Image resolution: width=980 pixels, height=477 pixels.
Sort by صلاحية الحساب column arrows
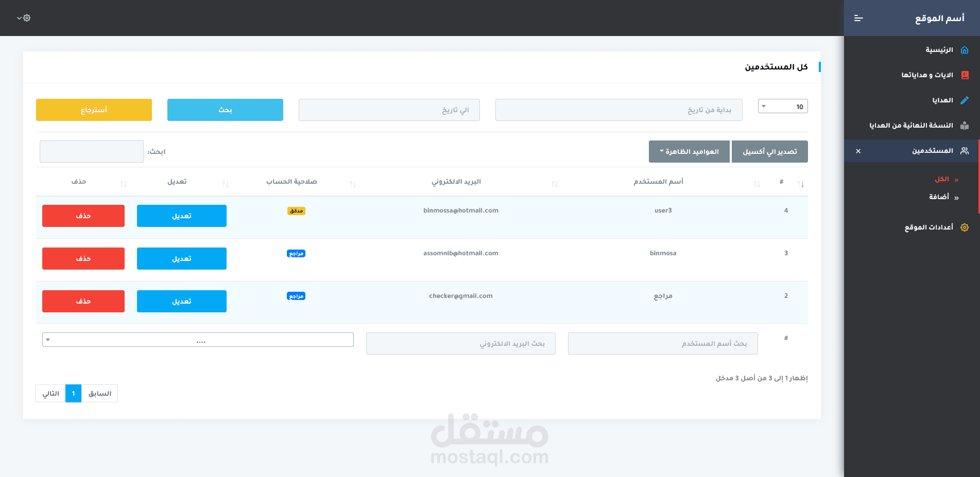click(353, 184)
